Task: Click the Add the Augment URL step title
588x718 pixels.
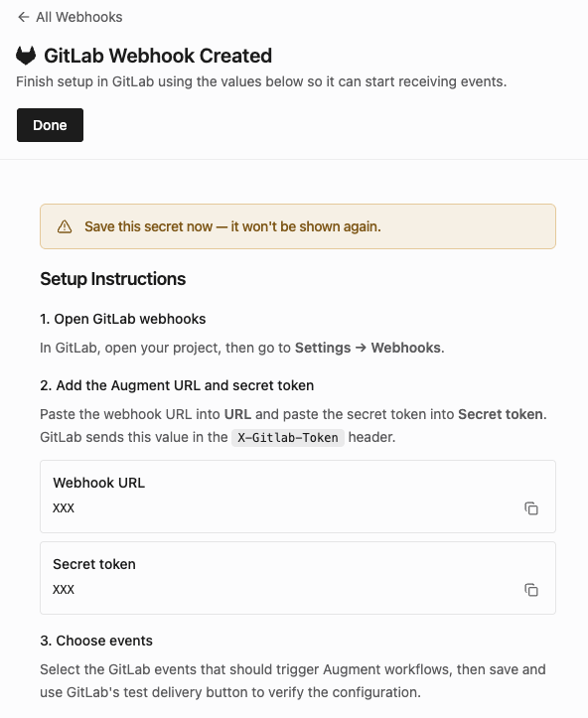Action: click(x=177, y=385)
